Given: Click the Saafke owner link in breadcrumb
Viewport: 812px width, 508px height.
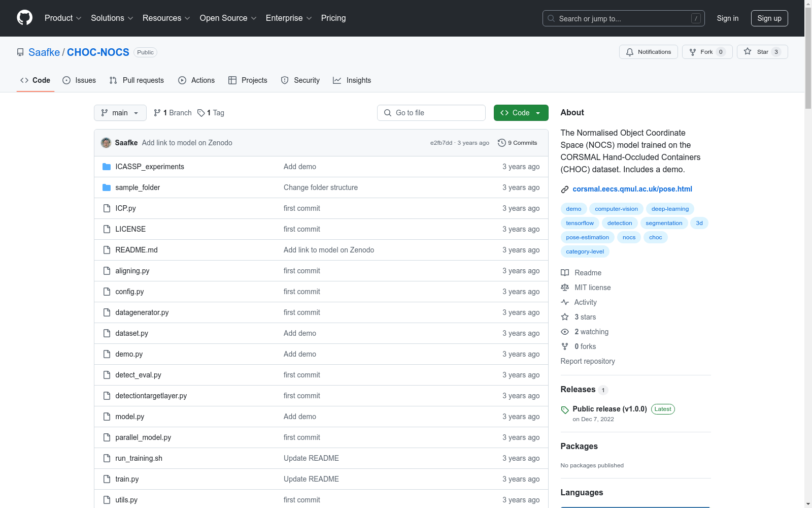Looking at the screenshot, I should click(44, 52).
